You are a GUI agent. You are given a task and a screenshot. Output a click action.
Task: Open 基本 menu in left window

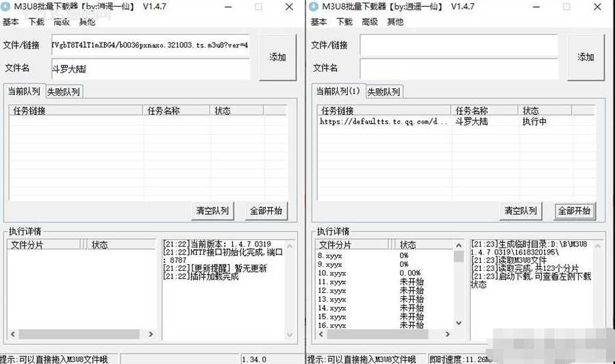[x=10, y=22]
